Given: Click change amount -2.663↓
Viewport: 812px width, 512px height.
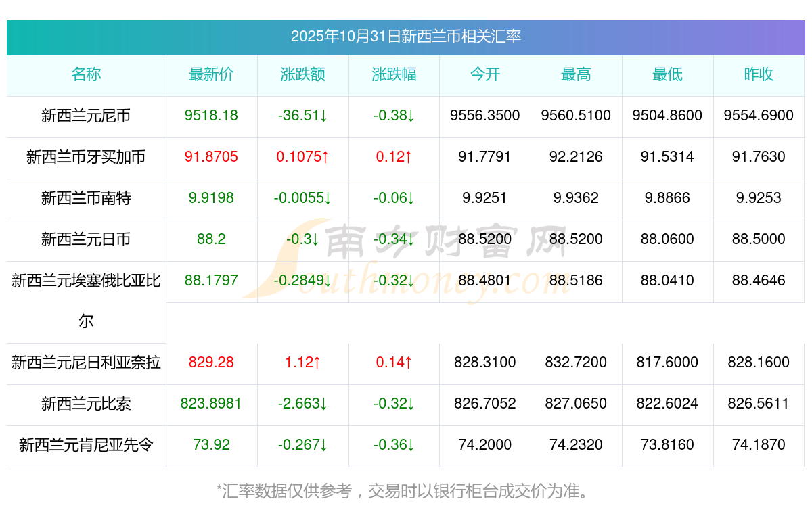Looking at the screenshot, I should coord(302,404).
